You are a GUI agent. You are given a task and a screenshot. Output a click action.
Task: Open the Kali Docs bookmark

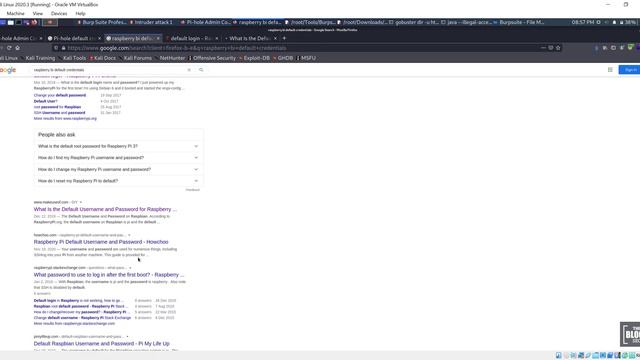click(103, 58)
